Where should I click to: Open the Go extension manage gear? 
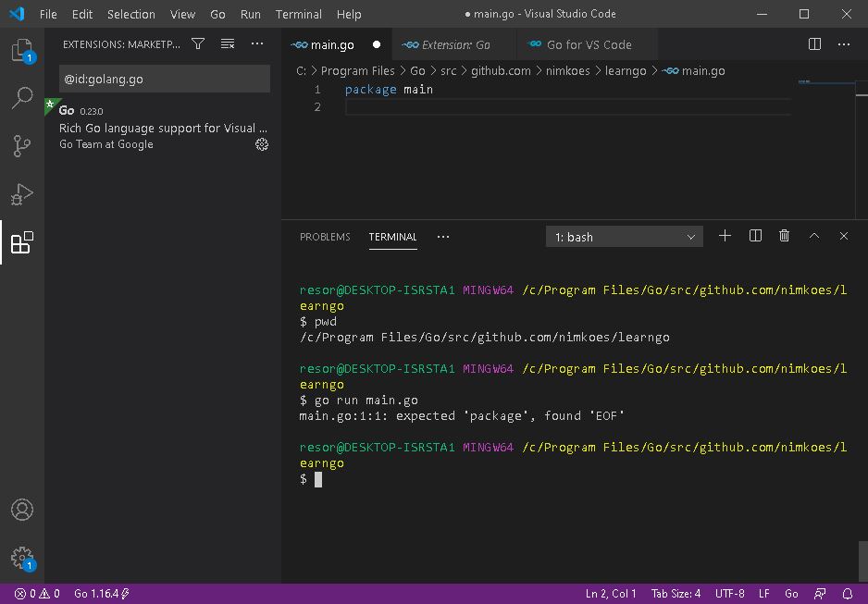[x=262, y=144]
